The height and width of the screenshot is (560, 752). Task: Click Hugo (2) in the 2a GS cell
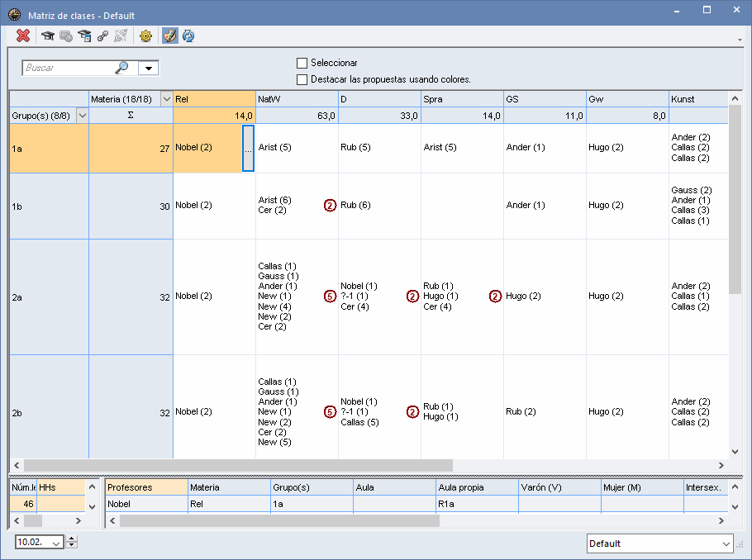[523, 297]
